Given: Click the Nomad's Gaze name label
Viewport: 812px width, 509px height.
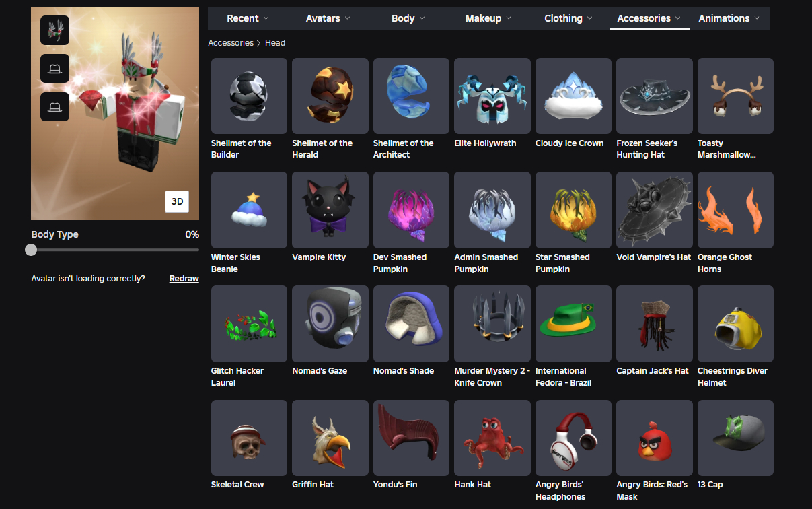Looking at the screenshot, I should (x=320, y=371).
